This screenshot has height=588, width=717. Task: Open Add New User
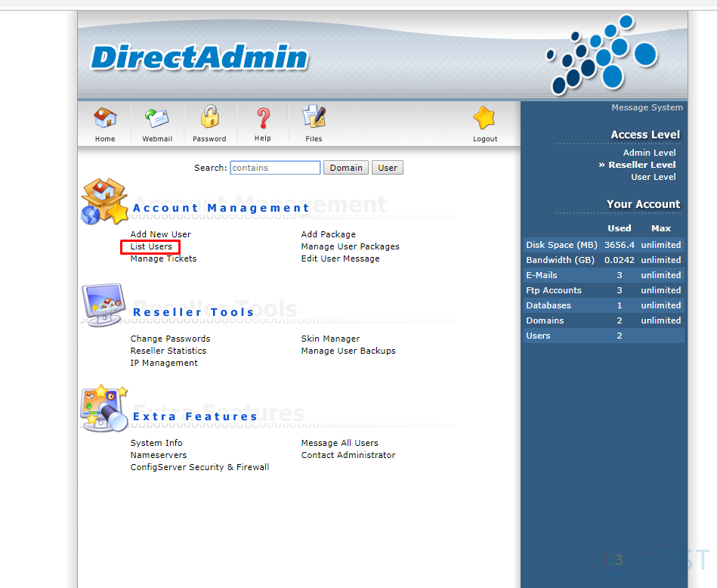pyautogui.click(x=160, y=234)
